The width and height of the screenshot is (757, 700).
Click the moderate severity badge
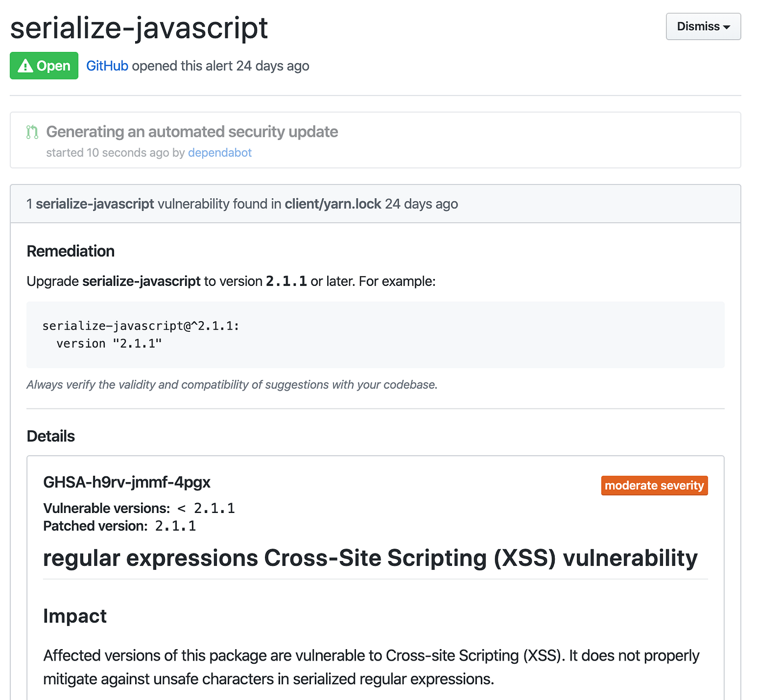click(x=654, y=485)
